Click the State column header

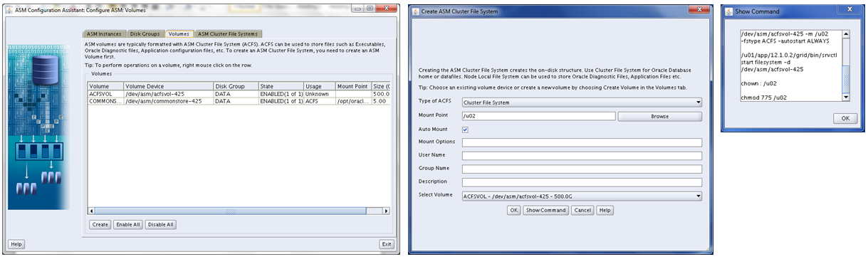click(x=281, y=86)
